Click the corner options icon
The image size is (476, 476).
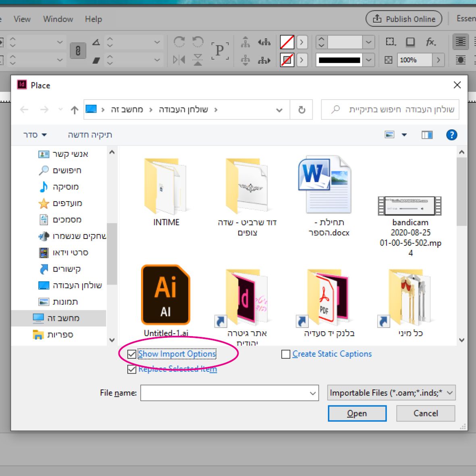pos(391,42)
